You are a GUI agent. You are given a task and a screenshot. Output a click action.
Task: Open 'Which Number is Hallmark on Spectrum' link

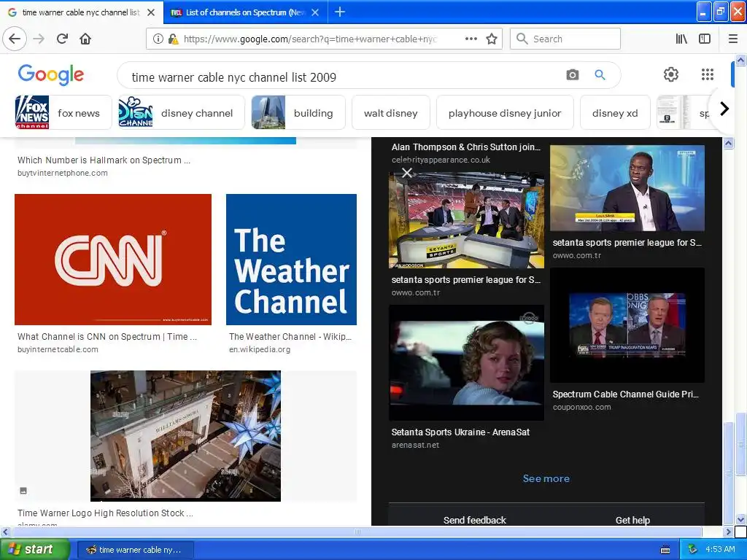click(x=104, y=160)
